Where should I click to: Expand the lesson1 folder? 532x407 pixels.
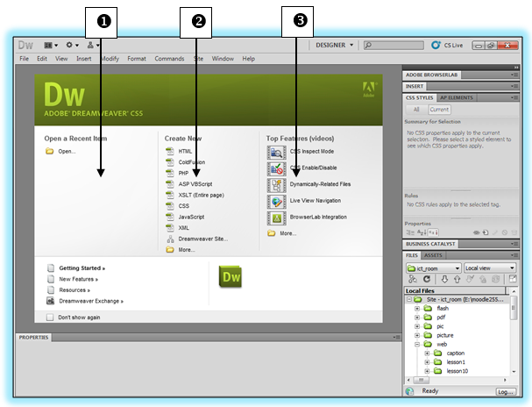427,362
